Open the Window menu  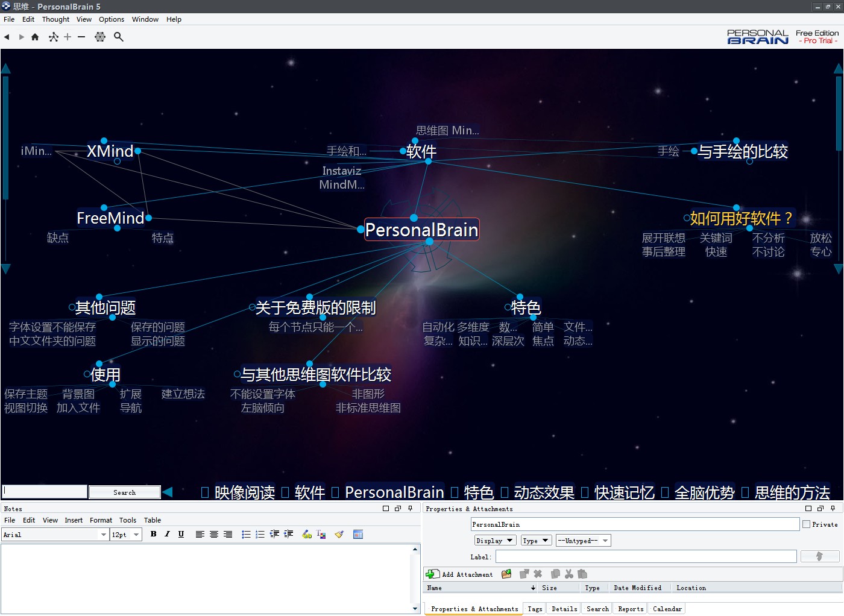145,19
